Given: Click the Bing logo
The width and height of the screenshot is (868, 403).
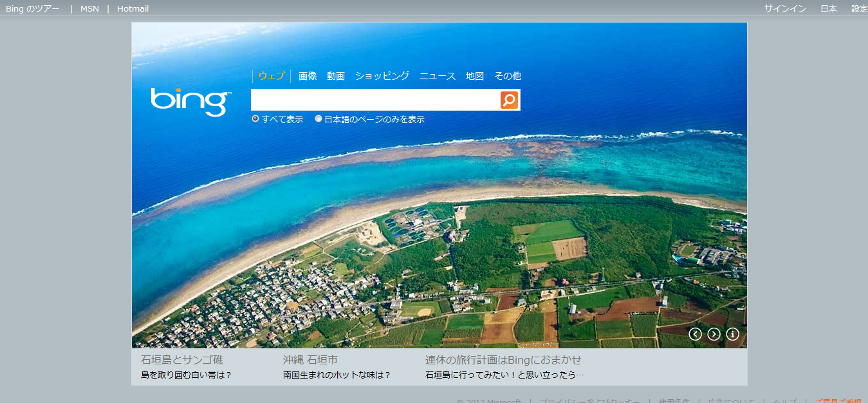Looking at the screenshot, I should [x=190, y=102].
